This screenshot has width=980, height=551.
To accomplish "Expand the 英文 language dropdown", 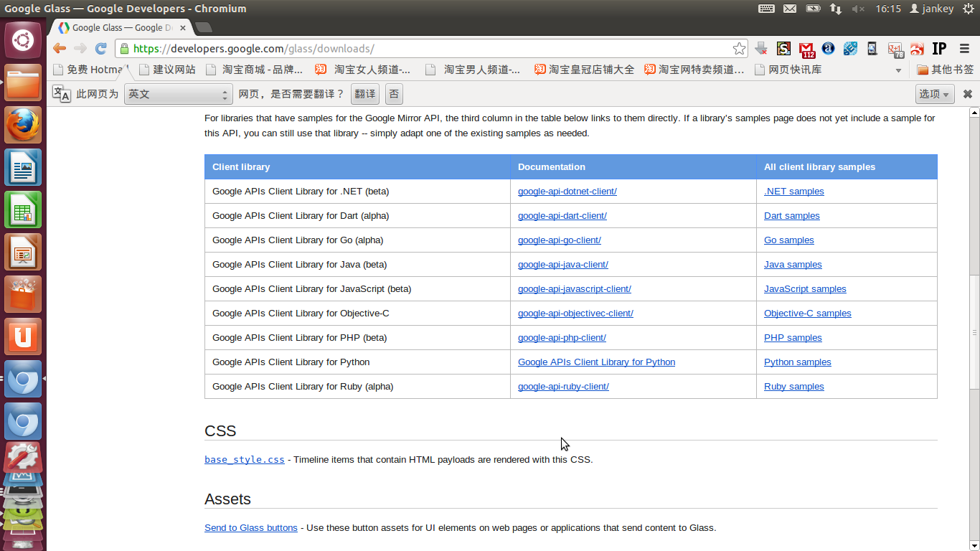I will click(x=178, y=94).
